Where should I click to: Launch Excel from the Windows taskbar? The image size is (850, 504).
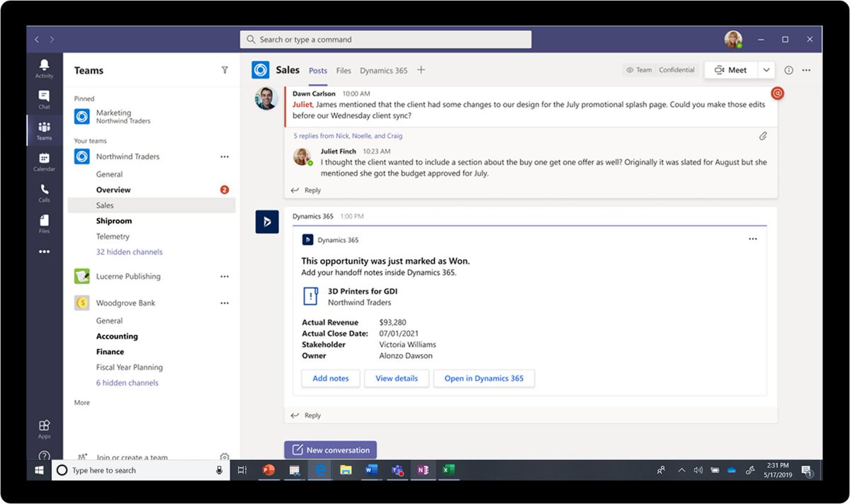coord(448,469)
